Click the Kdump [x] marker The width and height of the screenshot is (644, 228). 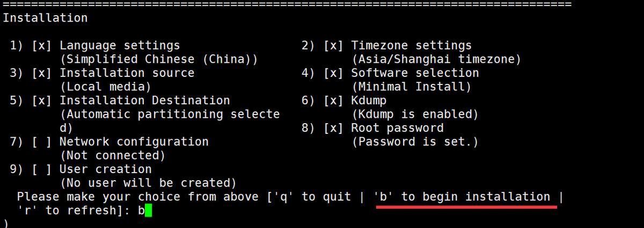coord(334,101)
